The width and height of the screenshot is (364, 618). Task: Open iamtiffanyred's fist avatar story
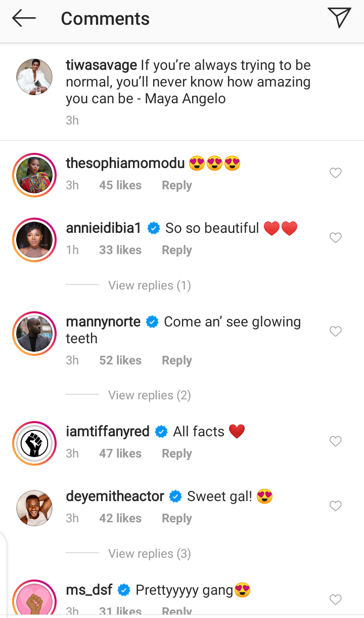34,443
